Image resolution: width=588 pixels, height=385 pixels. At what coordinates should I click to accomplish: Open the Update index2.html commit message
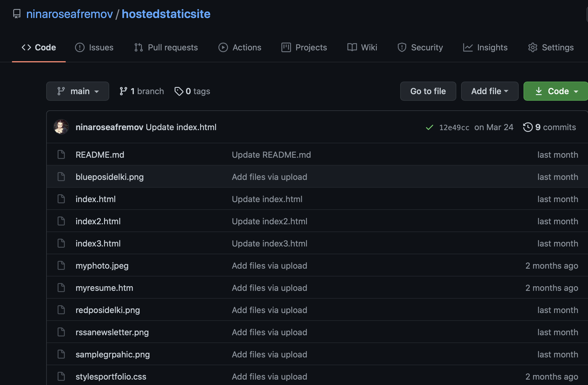pos(270,221)
